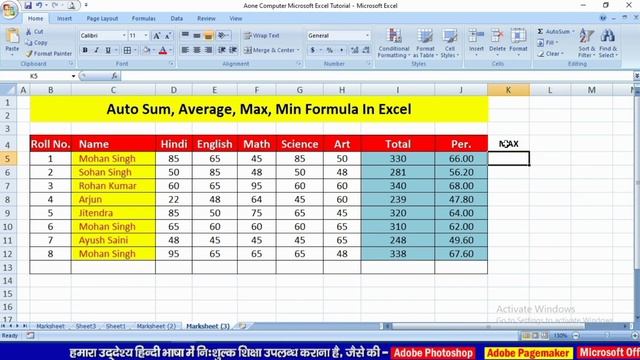The image size is (640, 360).
Task: Open the Merge & Center dropdown arrow
Action: pos(298,50)
